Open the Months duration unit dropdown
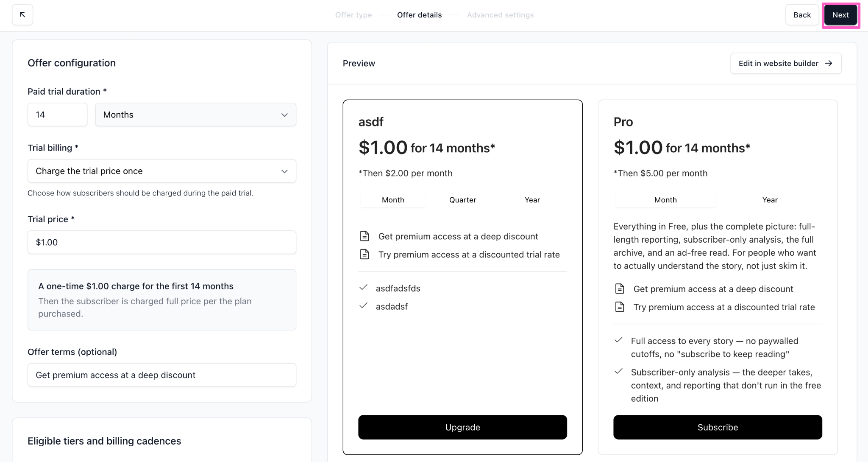Viewport: 868px width, 462px height. (195, 115)
